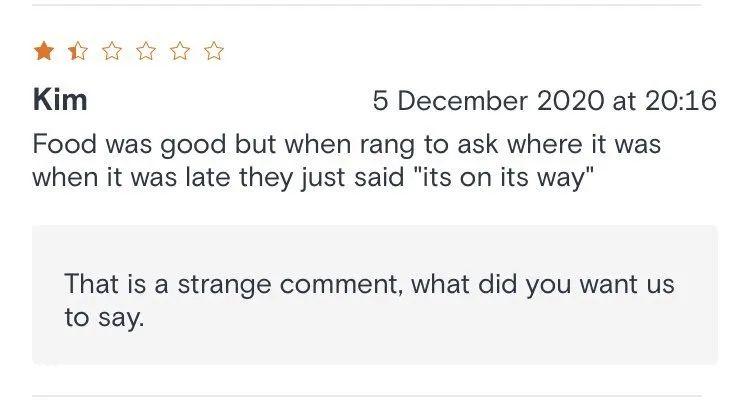The width and height of the screenshot is (750, 404).
Task: Click the review line starting 'Food was good'
Action: [x=347, y=144]
